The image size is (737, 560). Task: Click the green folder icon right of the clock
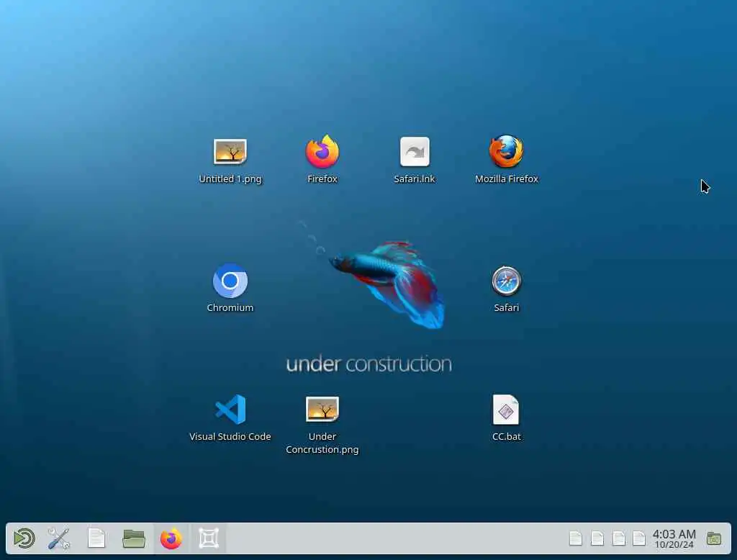[x=714, y=538]
